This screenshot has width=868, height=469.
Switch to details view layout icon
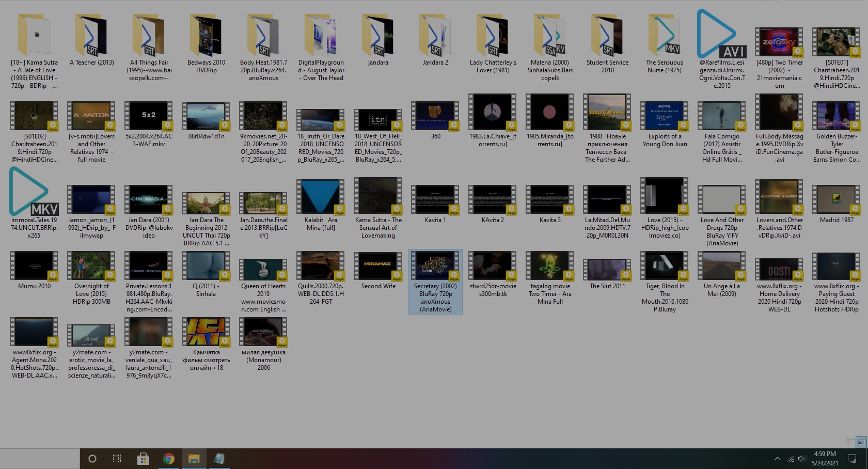pyautogui.click(x=850, y=442)
